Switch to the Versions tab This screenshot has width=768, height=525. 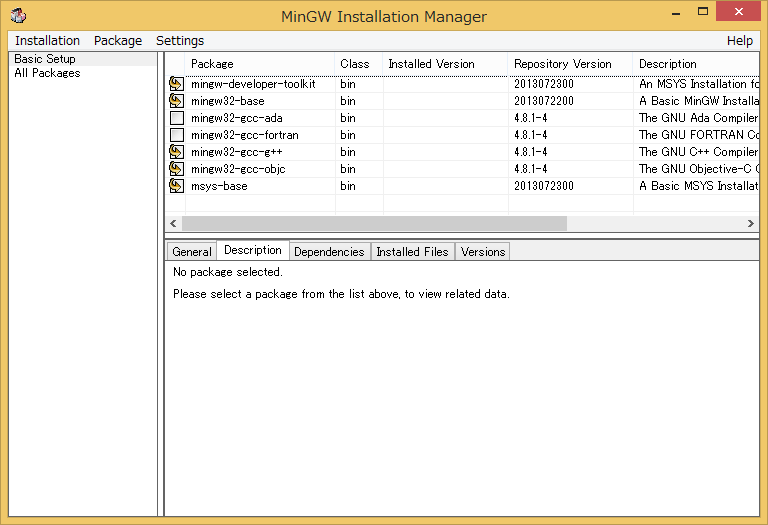483,252
